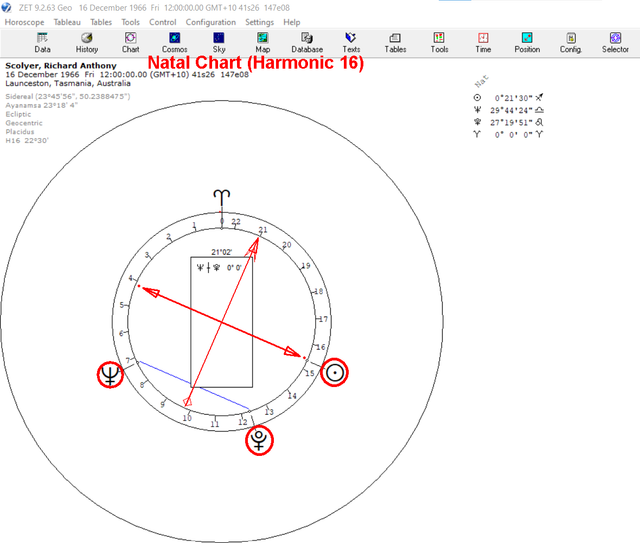Click the H16 22°30' harmonic label

(27, 140)
